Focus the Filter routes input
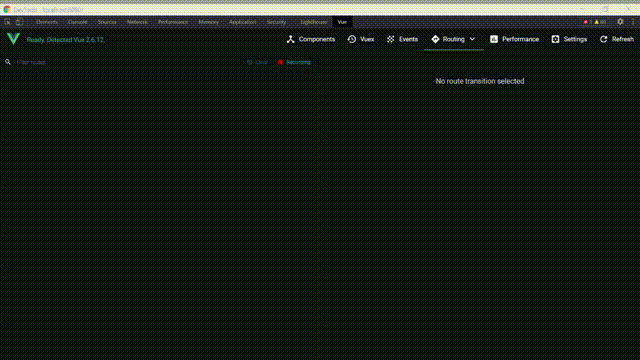The image size is (640, 360). coord(122,62)
